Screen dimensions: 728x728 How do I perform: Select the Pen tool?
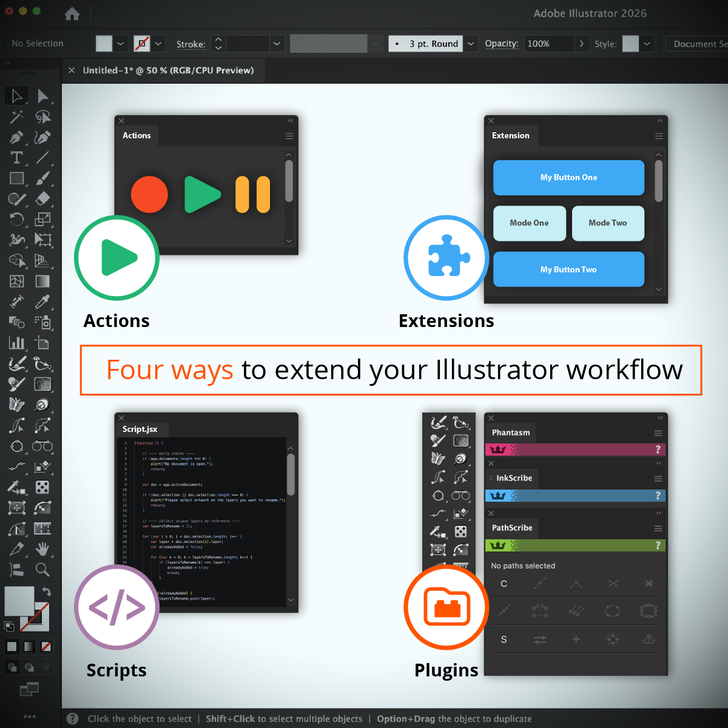(17, 138)
